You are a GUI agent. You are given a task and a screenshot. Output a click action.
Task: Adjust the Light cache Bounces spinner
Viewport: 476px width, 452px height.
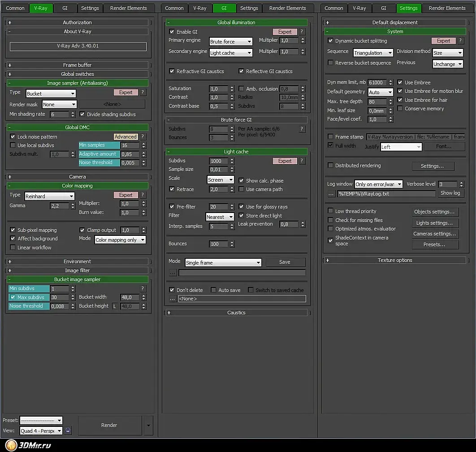tap(232, 244)
